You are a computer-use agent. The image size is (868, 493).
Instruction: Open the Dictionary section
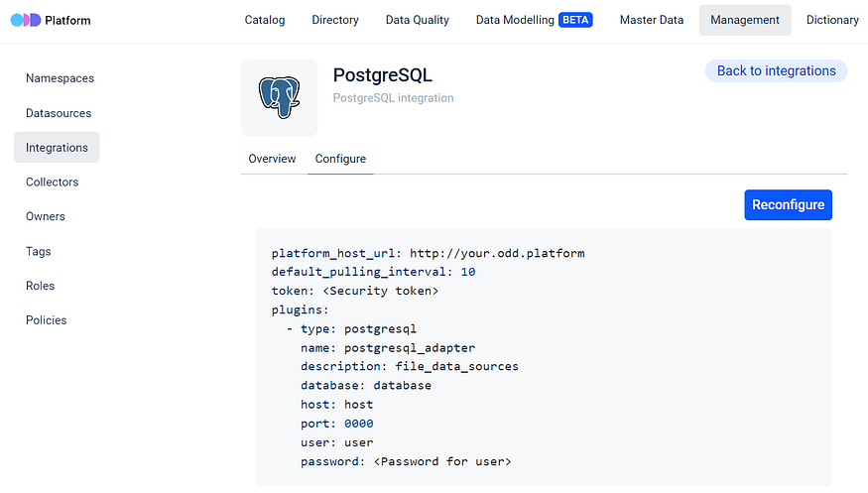pos(832,20)
